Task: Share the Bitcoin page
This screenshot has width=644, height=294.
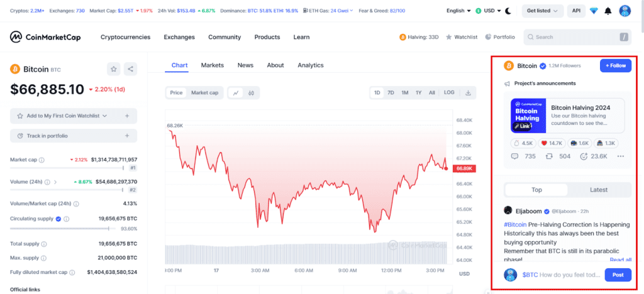Action: pos(131,69)
